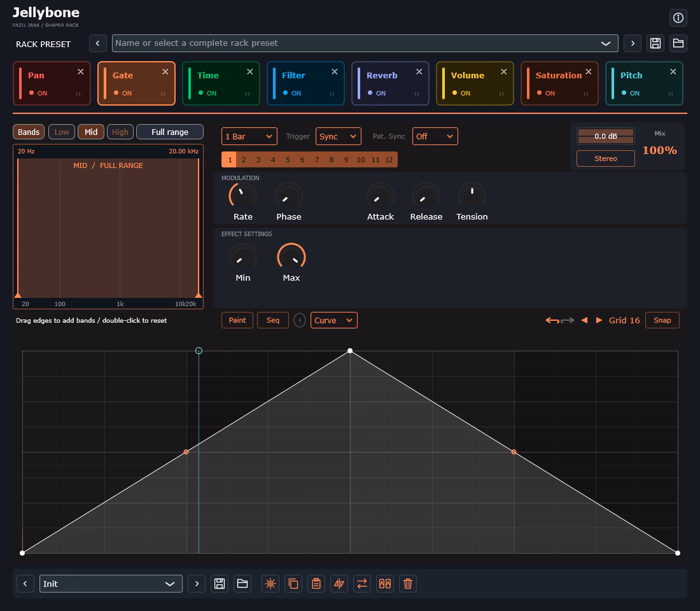Screen dimensions: 700x611
Task: Click the small round toggle next to Seq
Action: pos(300,320)
